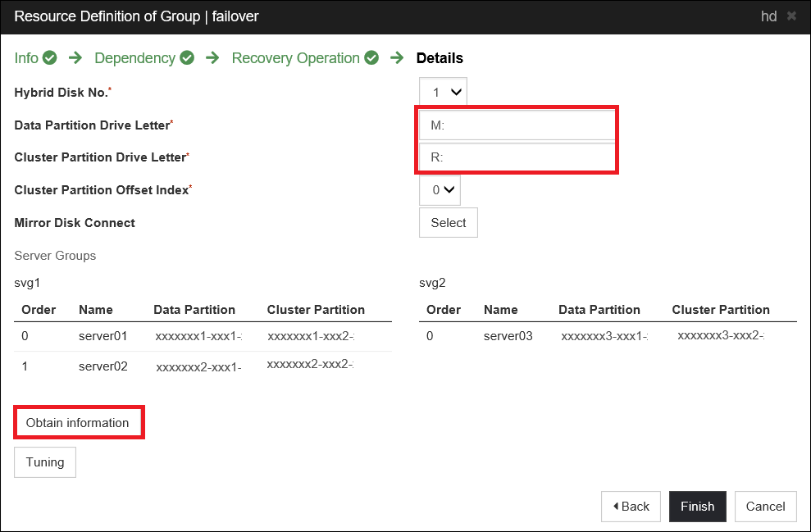Click the arrow before Details step
This screenshot has height=532, width=811.
(x=397, y=57)
